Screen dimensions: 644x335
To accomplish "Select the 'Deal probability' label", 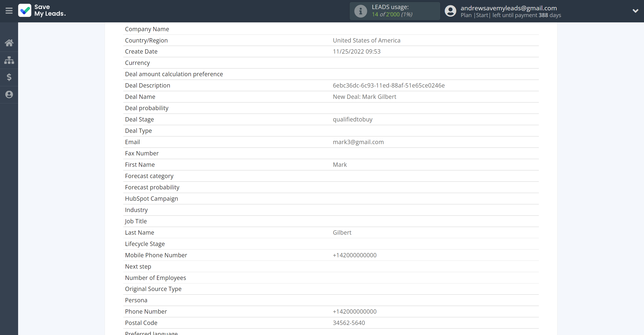I will 147,108.
